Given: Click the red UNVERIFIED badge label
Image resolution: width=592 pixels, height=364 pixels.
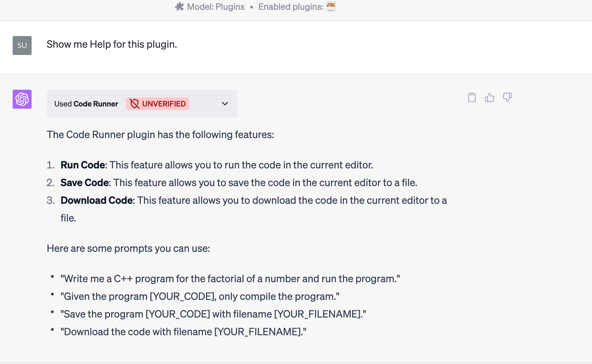Looking at the screenshot, I should pyautogui.click(x=164, y=104).
